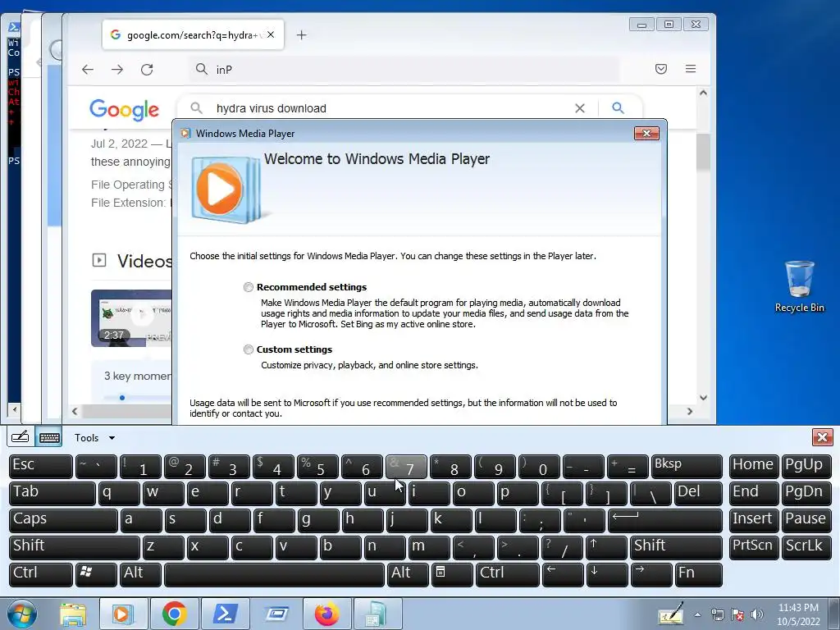This screenshot has height=630, width=840.
Task: Clear the Google search box text
Action: click(x=580, y=108)
